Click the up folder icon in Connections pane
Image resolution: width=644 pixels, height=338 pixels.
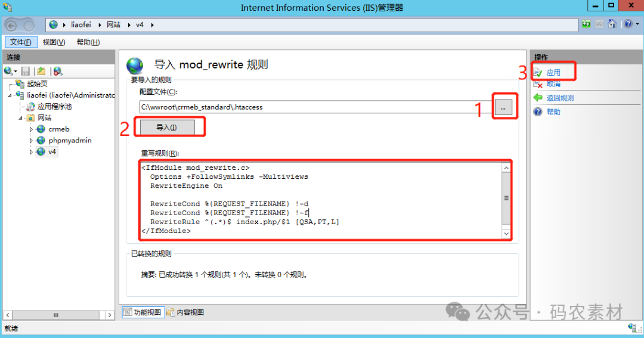coord(41,72)
